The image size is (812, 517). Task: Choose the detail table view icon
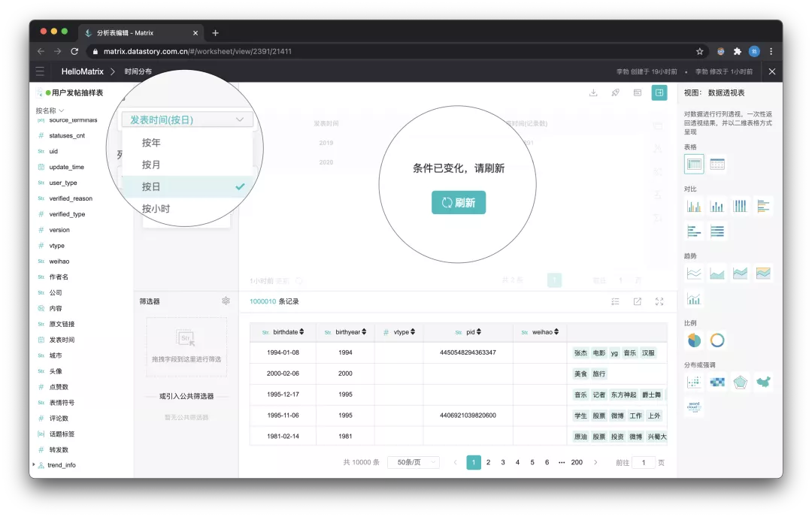(717, 165)
